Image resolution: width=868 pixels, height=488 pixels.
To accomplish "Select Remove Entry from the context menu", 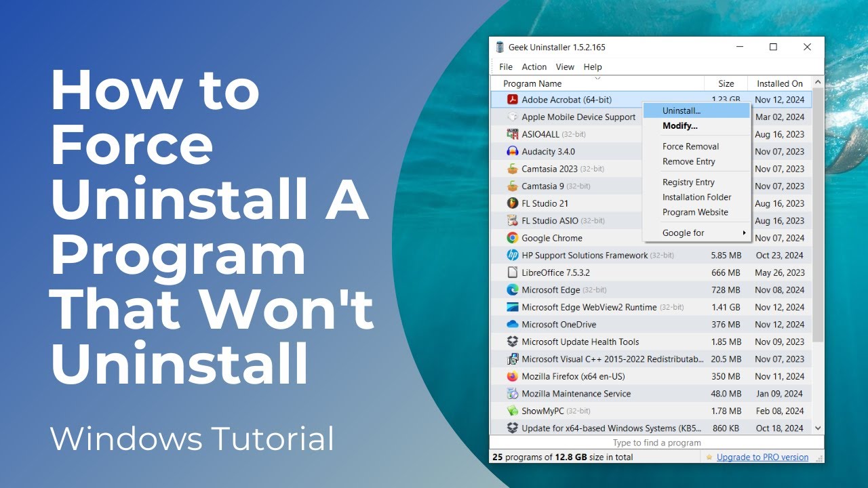I will 696,161.
